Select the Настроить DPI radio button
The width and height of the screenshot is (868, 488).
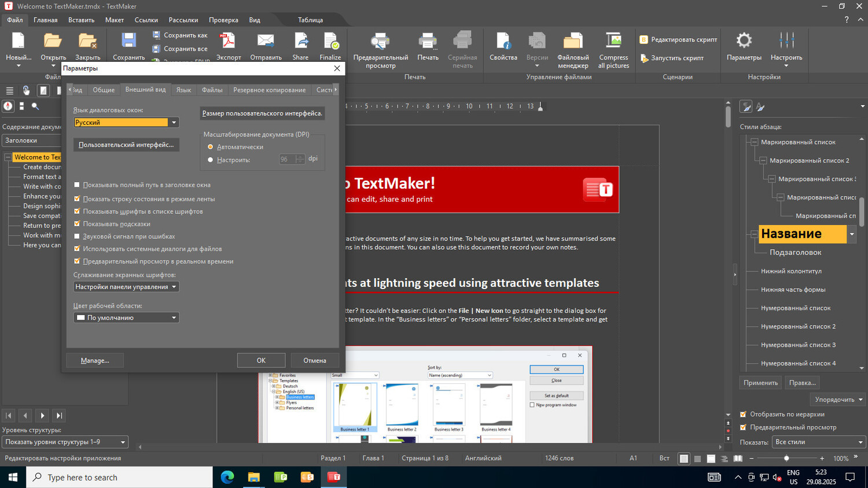(x=211, y=160)
